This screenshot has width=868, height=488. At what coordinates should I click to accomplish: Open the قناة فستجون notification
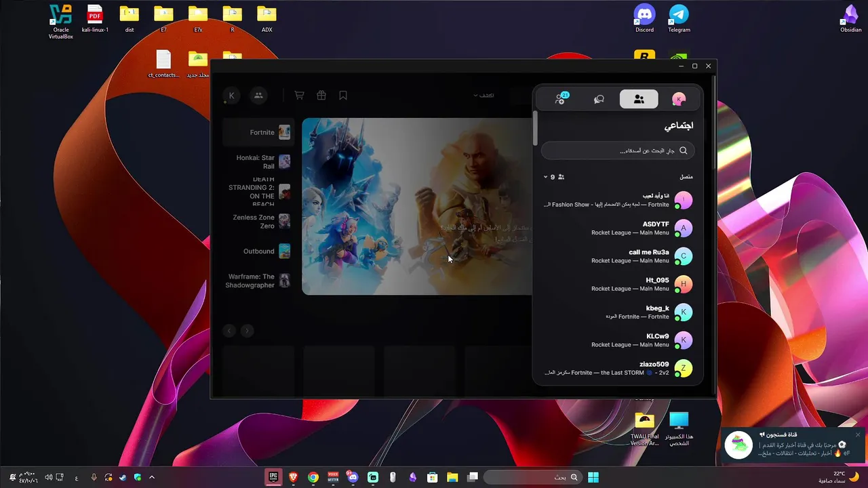[x=793, y=445]
